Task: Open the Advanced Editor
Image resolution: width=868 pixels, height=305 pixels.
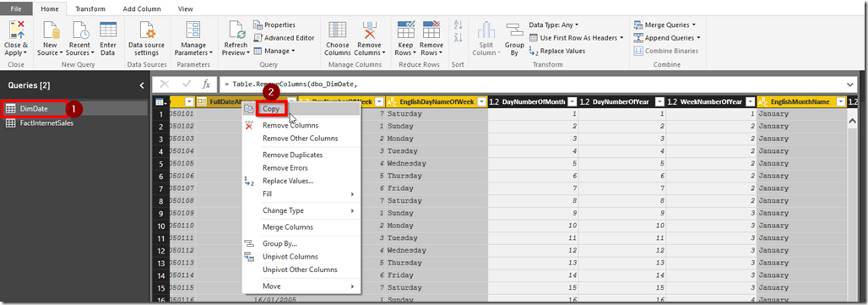Action: (x=284, y=38)
